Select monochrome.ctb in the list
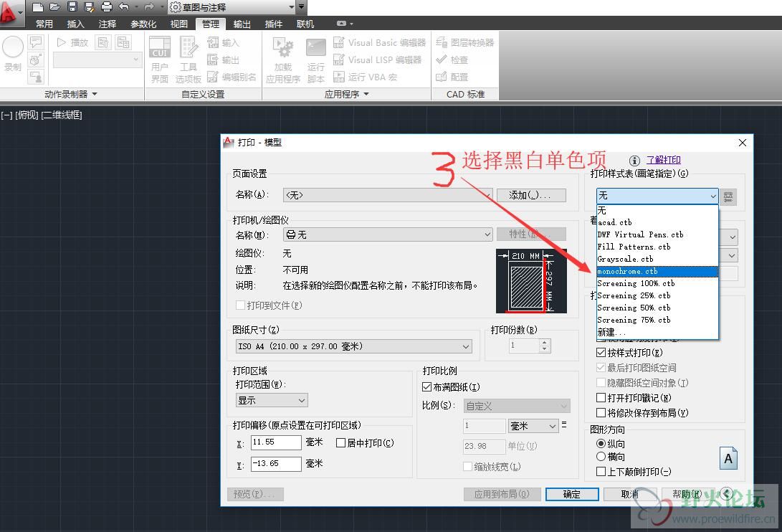782x532 pixels. [x=657, y=272]
